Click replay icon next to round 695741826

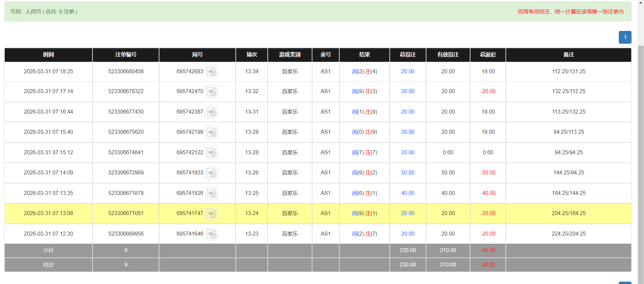coord(212,193)
